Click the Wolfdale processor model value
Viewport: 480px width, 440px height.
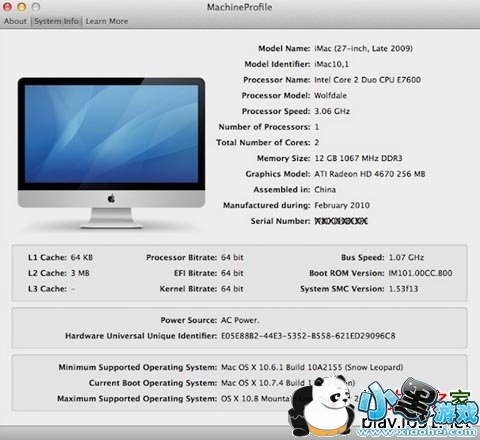330,95
